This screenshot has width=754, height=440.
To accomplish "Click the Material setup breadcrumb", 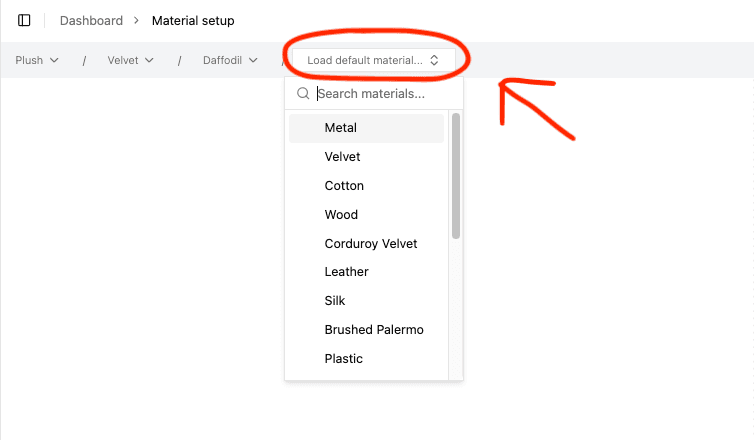I will (x=193, y=21).
